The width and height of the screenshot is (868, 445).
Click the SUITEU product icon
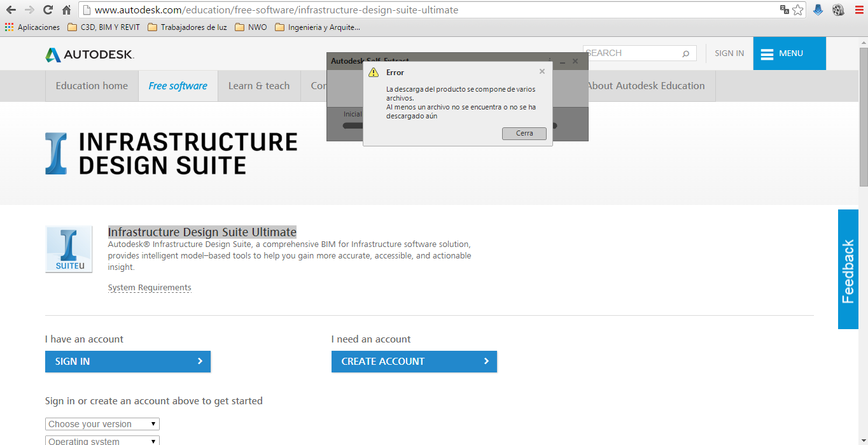68,249
